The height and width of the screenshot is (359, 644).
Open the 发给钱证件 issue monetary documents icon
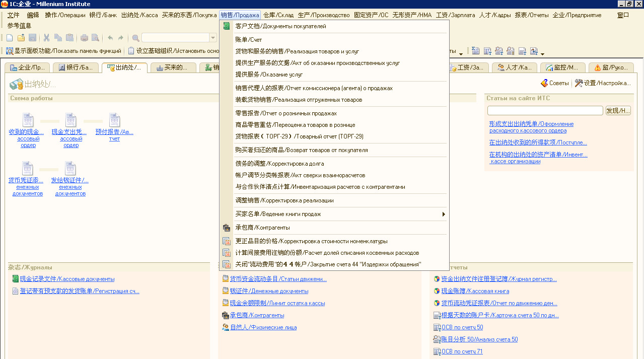point(71,168)
